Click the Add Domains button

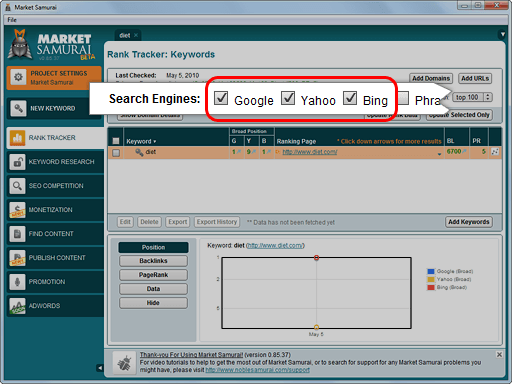pos(431,78)
